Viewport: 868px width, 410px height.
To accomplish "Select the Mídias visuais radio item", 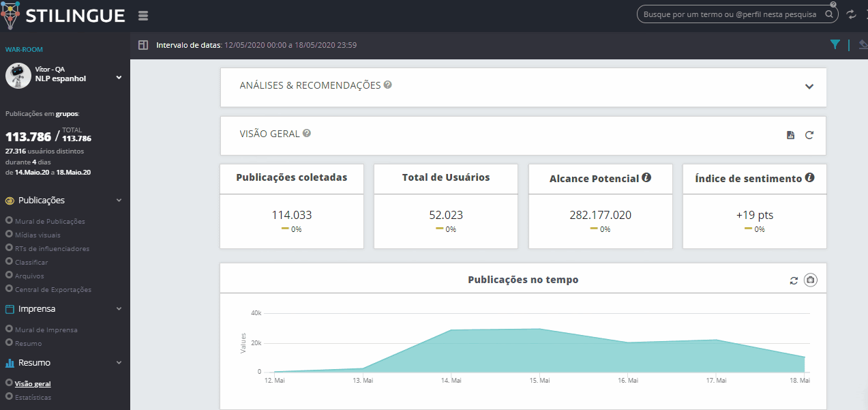I will pyautogui.click(x=10, y=235).
